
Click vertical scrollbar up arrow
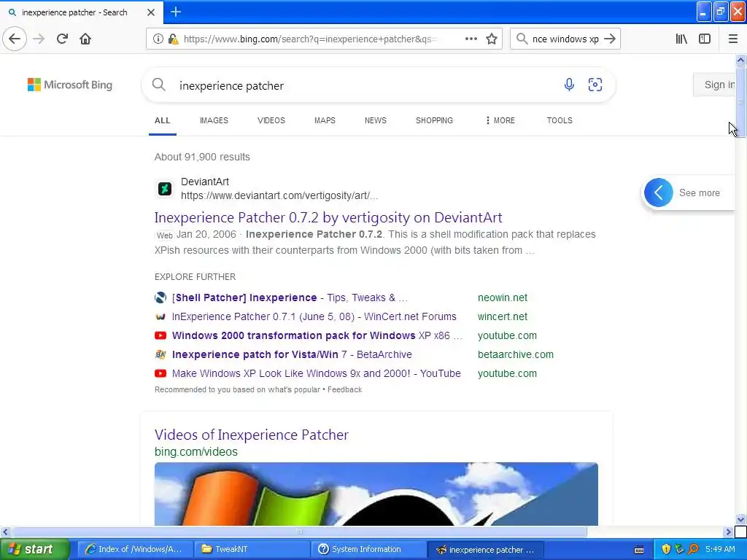click(x=740, y=60)
